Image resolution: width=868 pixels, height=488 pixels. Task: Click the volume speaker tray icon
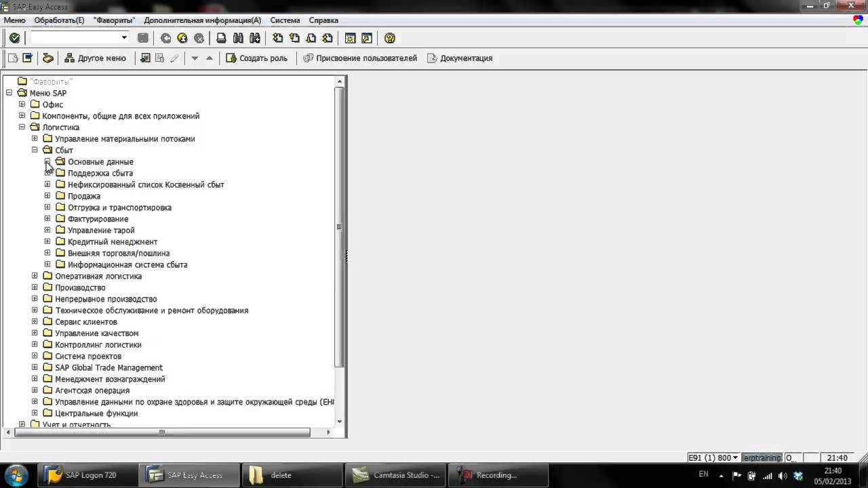pos(783,475)
